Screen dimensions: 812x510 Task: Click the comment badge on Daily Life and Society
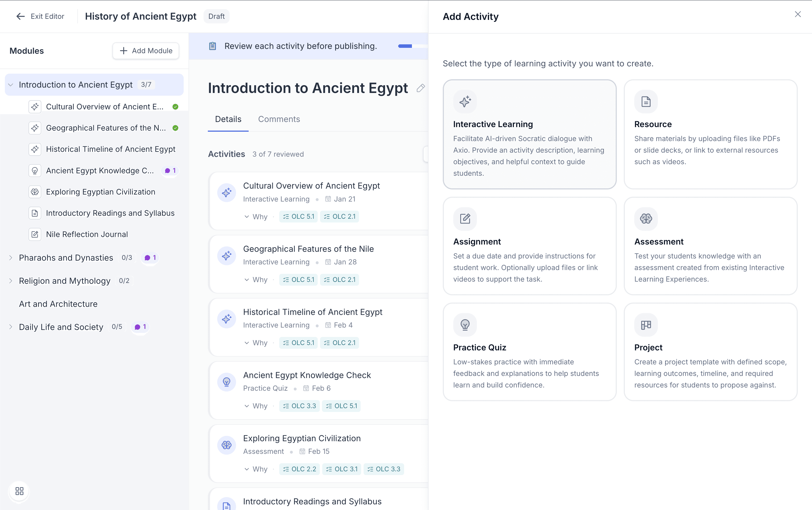click(140, 327)
